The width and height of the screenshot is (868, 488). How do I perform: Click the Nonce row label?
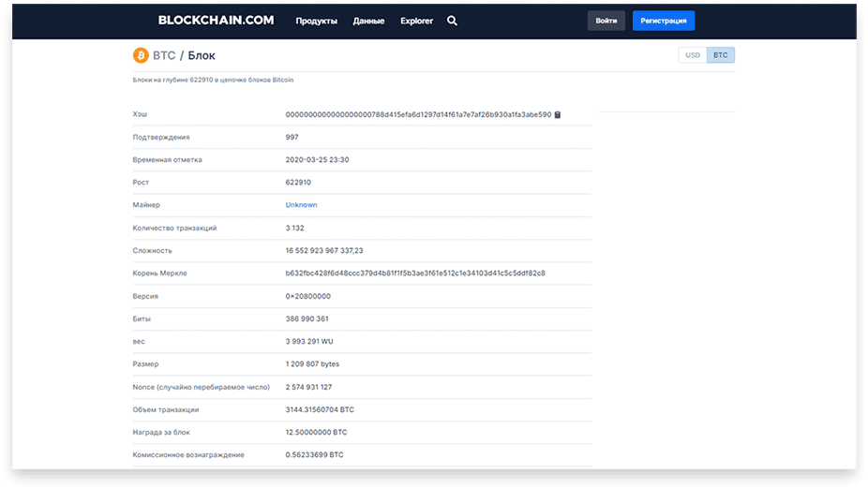point(202,387)
